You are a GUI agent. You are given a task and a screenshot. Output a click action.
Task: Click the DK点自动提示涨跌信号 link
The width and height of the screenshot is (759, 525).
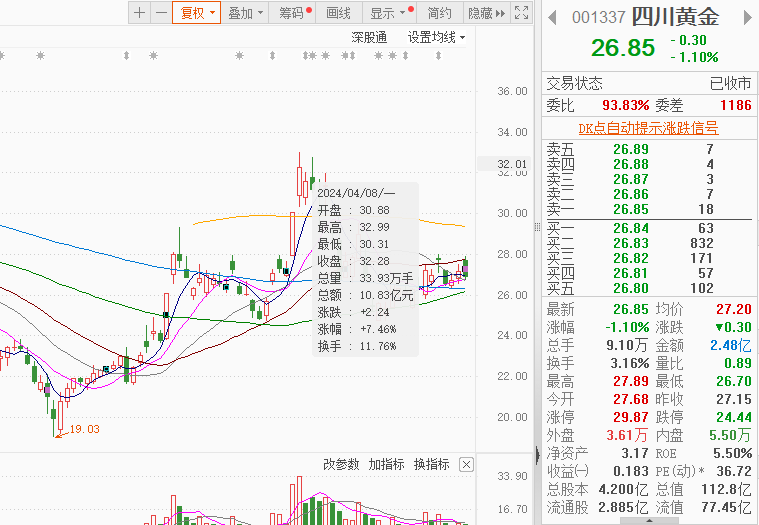coord(648,128)
